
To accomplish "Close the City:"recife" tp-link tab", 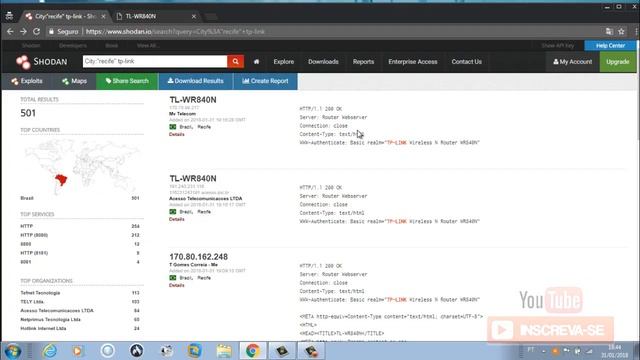I will pos(103,16).
